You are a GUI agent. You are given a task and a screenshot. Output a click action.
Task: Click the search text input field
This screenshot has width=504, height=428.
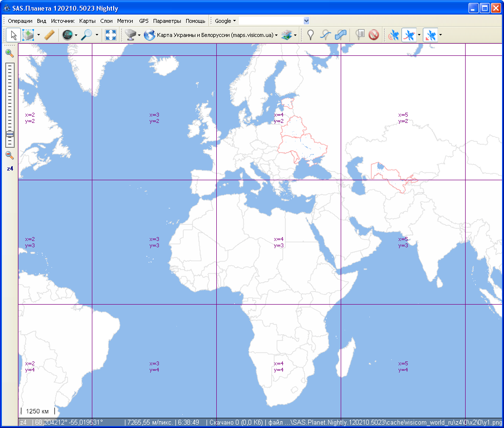coord(270,21)
